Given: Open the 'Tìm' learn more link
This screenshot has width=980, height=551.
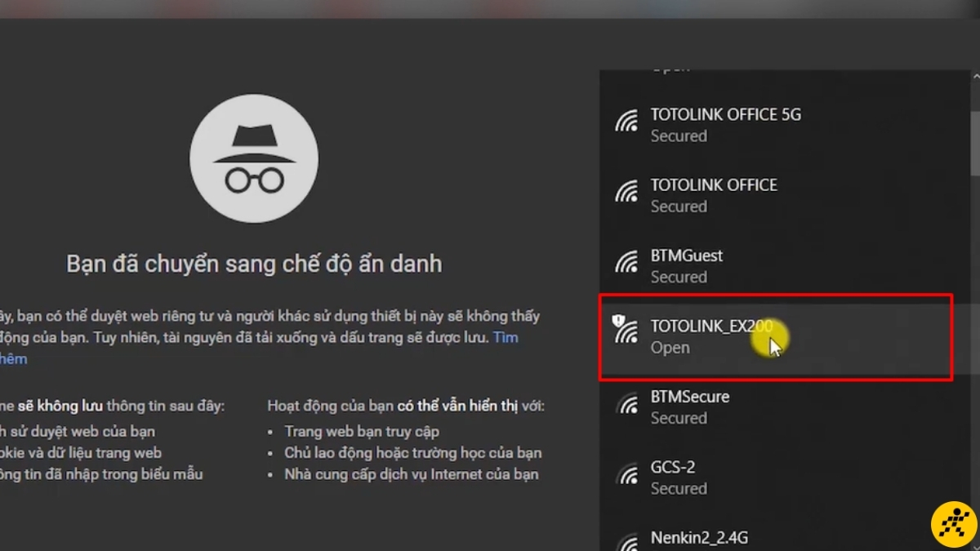Looking at the screenshot, I should [506, 337].
